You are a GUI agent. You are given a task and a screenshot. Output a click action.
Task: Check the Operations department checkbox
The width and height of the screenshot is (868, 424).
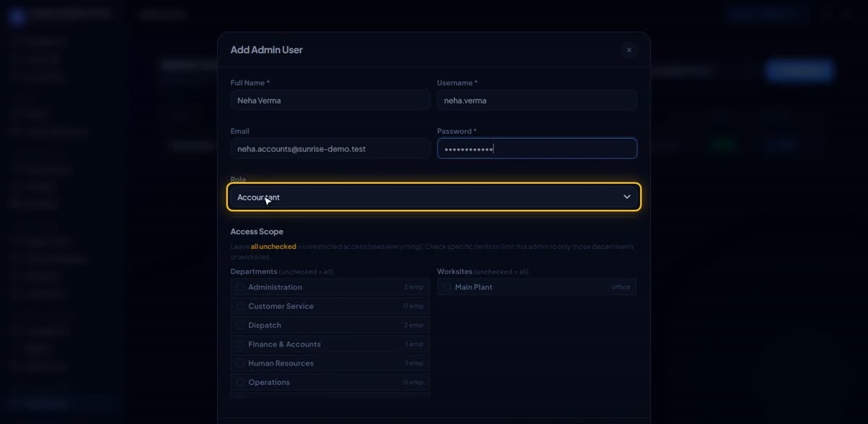240,382
